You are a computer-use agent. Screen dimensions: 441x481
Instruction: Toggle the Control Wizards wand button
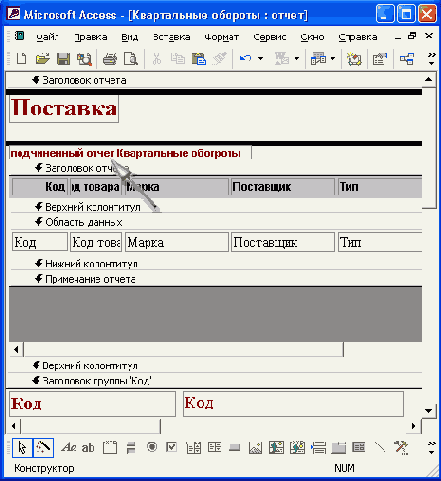point(43,448)
